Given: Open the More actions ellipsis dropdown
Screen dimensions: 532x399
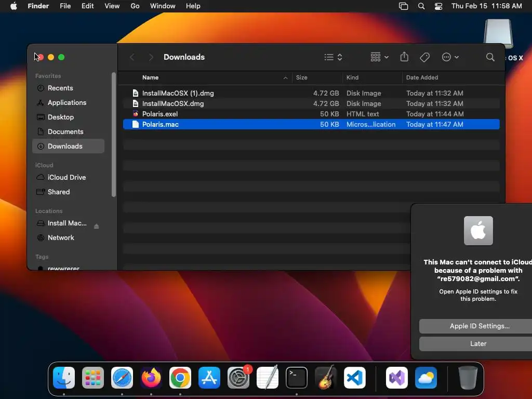Looking at the screenshot, I should (450, 57).
